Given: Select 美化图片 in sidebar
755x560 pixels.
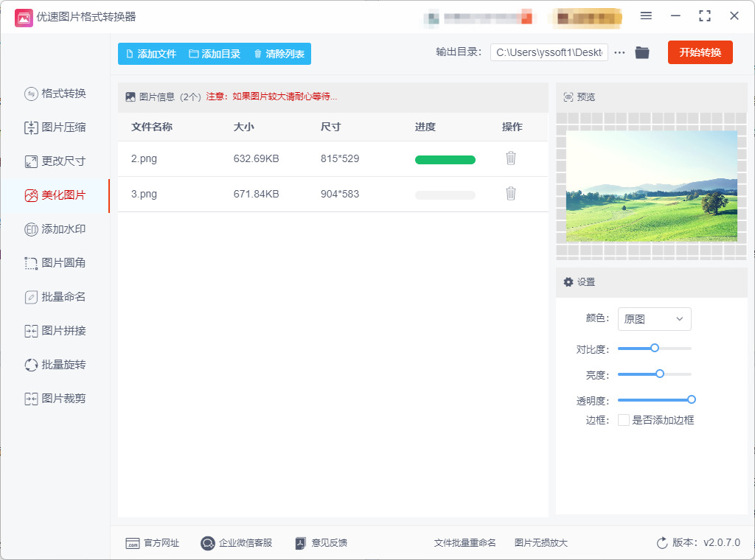Looking at the screenshot, I should point(55,195).
